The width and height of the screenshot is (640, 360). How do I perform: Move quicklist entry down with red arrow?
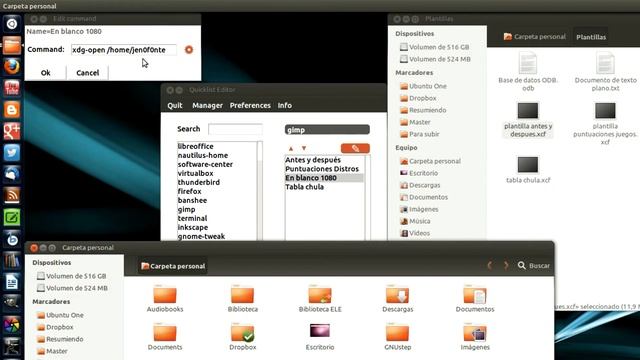coord(304,148)
